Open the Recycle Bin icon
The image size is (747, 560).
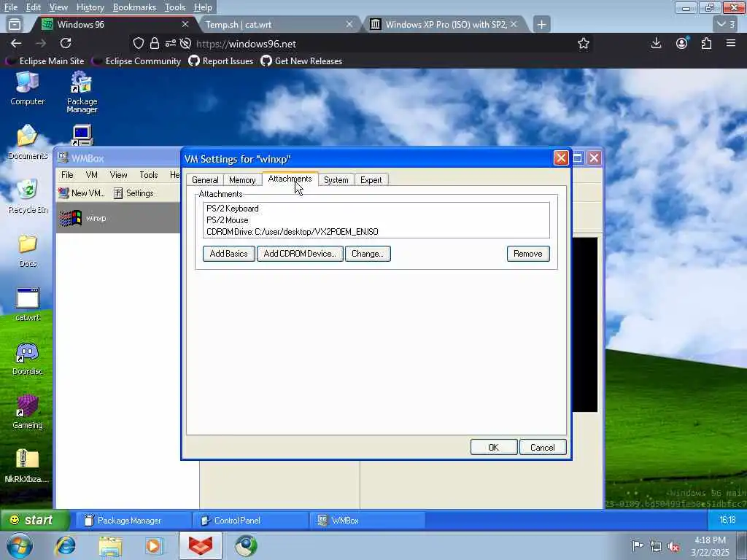pyautogui.click(x=28, y=196)
